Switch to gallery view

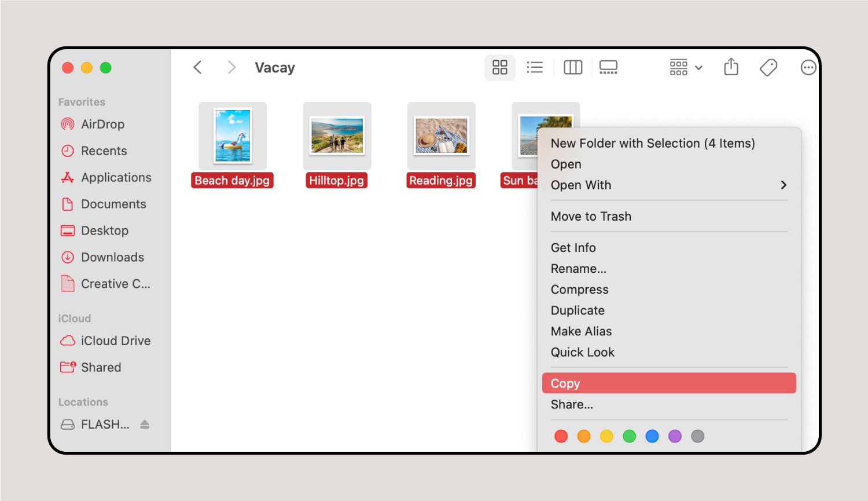tap(608, 67)
